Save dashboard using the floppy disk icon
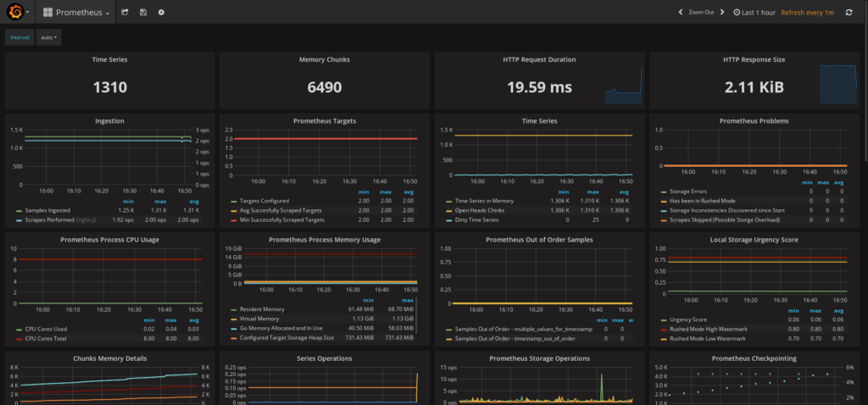 click(x=142, y=12)
